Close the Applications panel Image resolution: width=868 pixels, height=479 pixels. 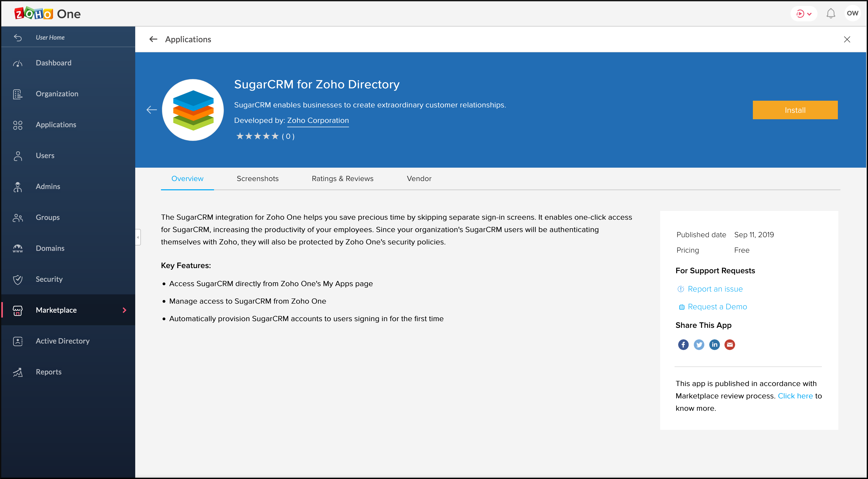tap(847, 39)
